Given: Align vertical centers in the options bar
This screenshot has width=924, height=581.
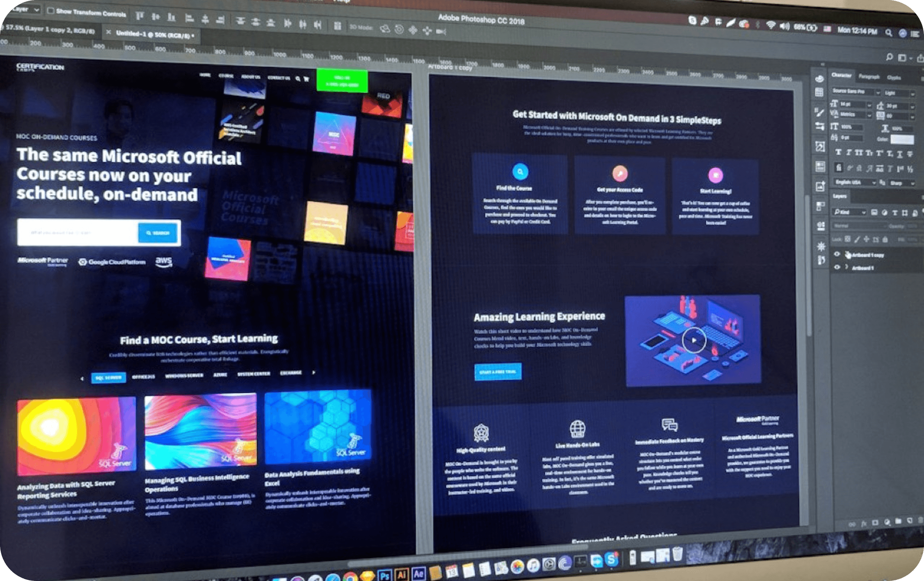Looking at the screenshot, I should [155, 16].
